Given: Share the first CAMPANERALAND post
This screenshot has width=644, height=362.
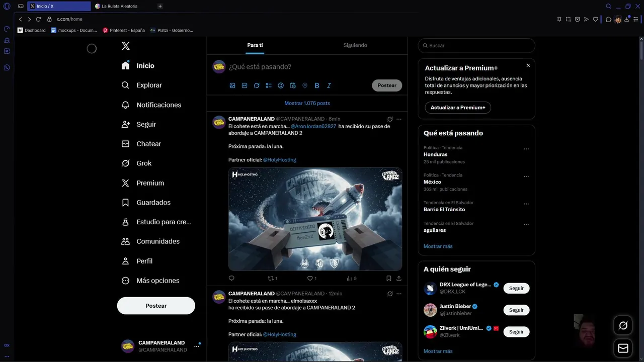Looking at the screenshot, I should [x=399, y=278].
